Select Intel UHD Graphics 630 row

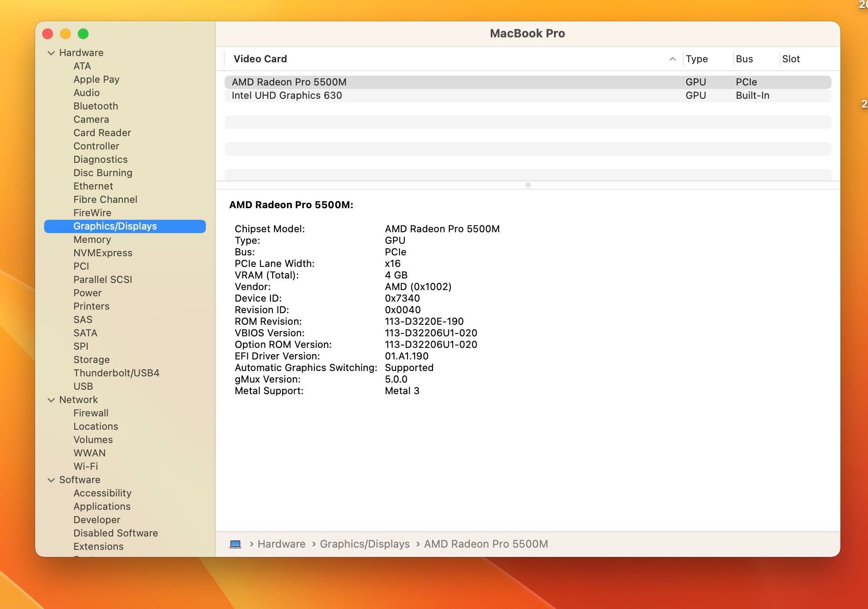(x=528, y=95)
